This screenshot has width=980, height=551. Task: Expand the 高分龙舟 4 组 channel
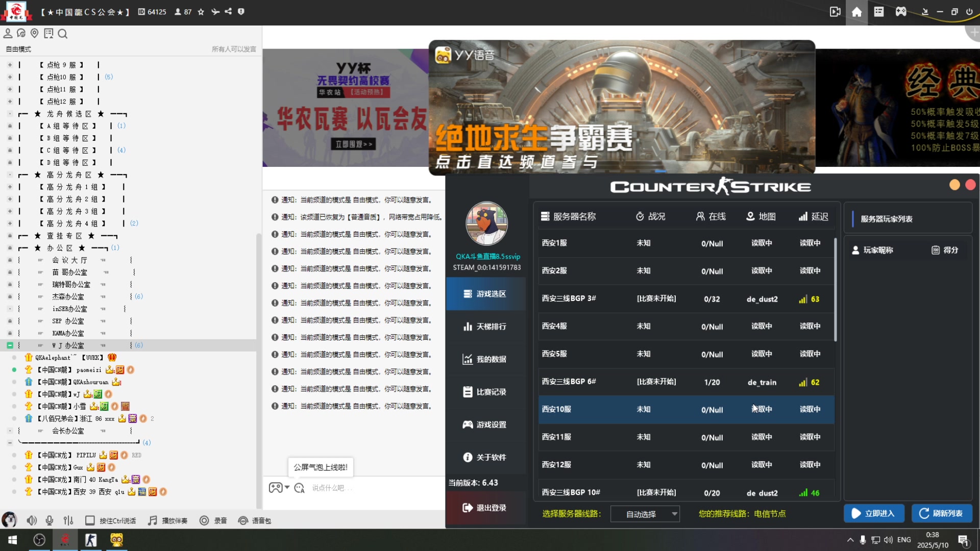pos(10,223)
